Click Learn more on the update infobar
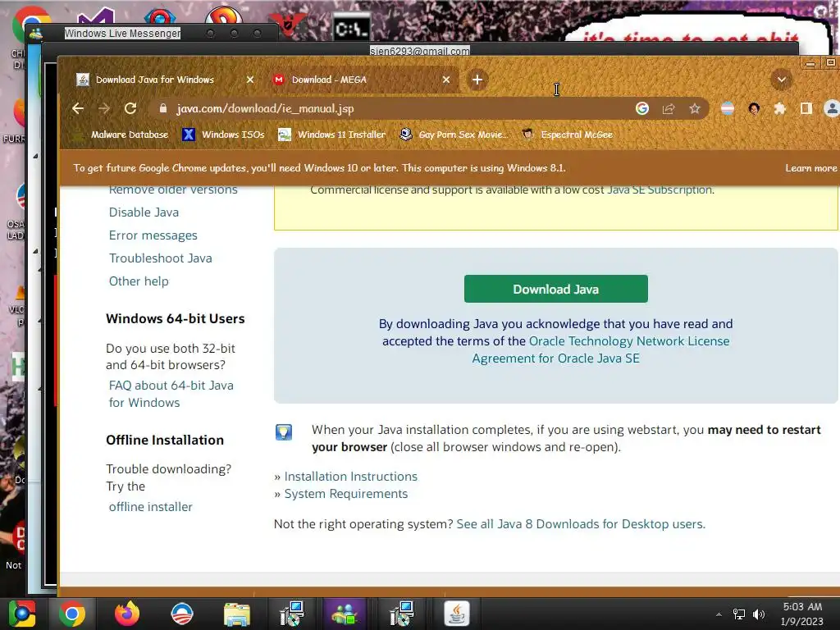Image resolution: width=840 pixels, height=630 pixels. click(x=810, y=168)
